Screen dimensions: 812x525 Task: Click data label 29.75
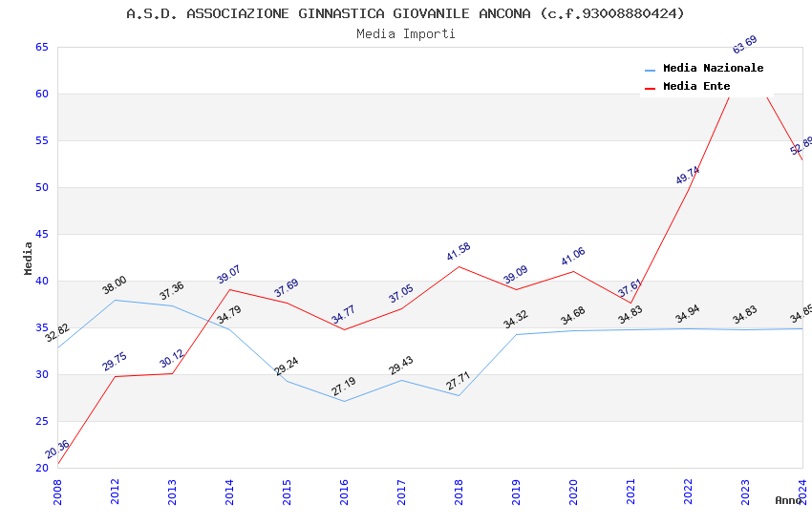[115, 362]
